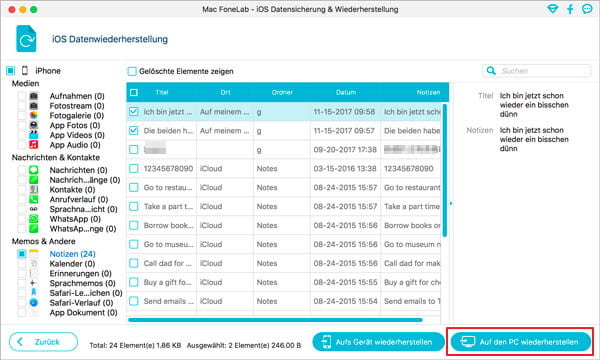Image resolution: width=600 pixels, height=360 pixels.
Task: Click the Sprachmemos icon
Action: click(34, 283)
